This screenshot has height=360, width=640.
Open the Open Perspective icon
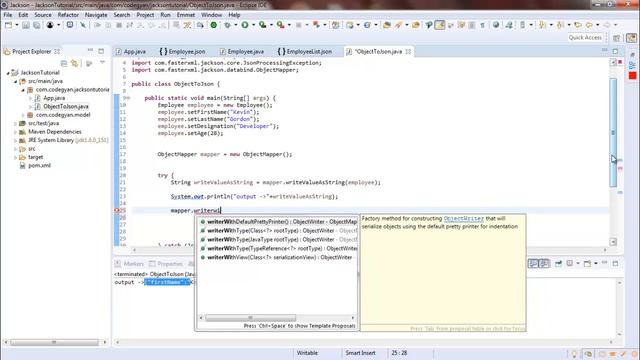pos(617,38)
